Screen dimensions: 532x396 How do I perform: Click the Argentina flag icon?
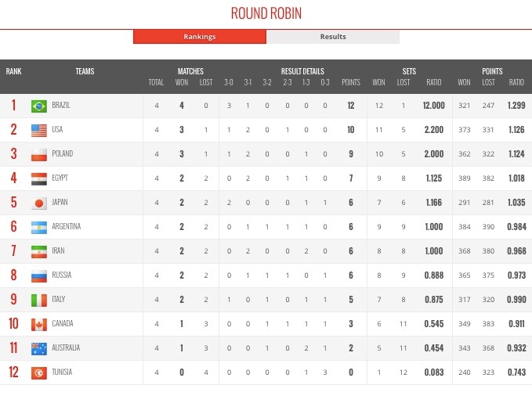tap(39, 227)
